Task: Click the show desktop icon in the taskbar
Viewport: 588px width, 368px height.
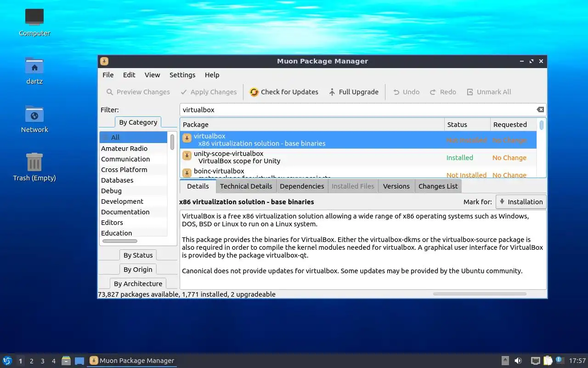Action: tap(79, 361)
